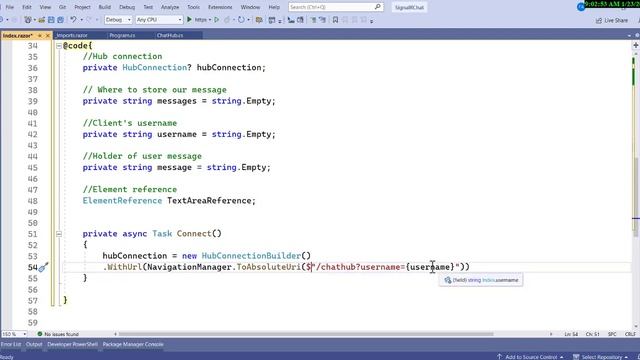Image resolution: width=640 pixels, height=360 pixels.
Task: Switch to the Program.cs tab
Action: [122, 36]
